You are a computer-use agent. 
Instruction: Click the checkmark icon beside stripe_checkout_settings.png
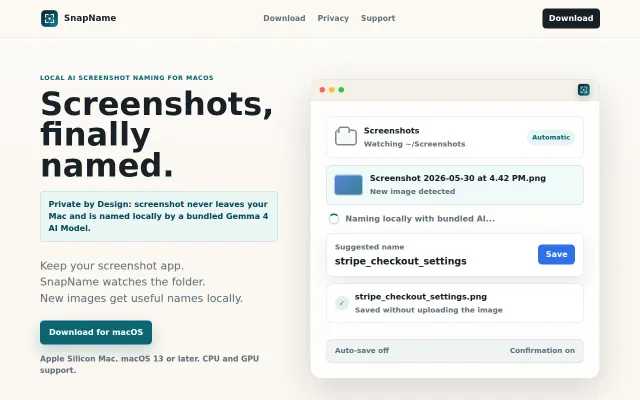click(x=342, y=303)
